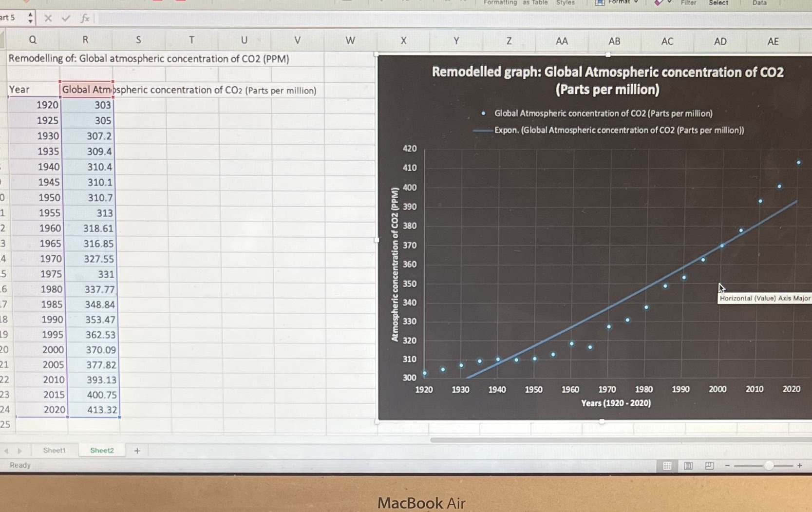Click the zoom slider handle

(x=769, y=466)
